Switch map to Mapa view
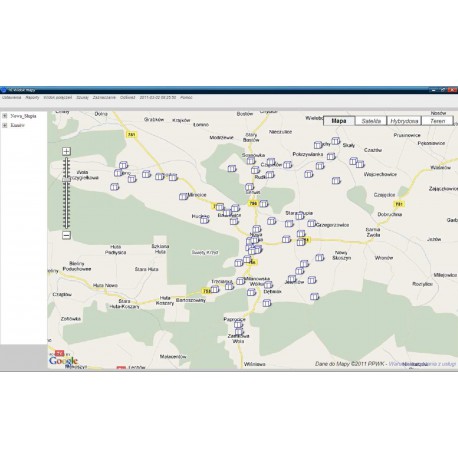Image resolution: width=458 pixels, height=458 pixels. (339, 121)
